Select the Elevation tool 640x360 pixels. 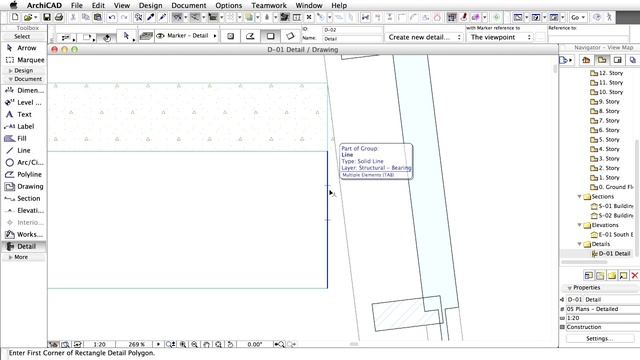[24, 210]
